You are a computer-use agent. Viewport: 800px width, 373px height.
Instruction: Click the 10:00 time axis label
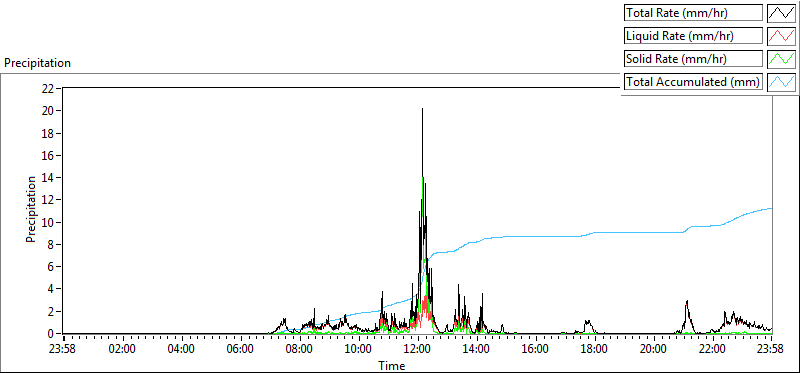pyautogui.click(x=359, y=350)
